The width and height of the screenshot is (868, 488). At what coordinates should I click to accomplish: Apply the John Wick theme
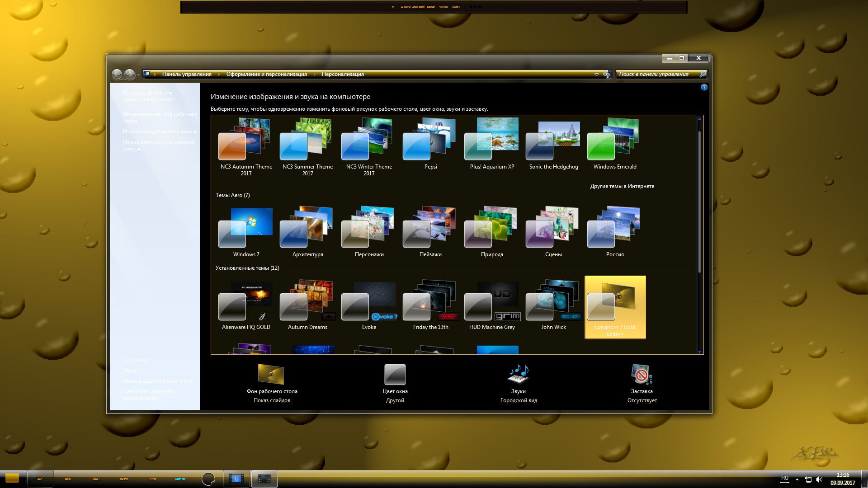[x=553, y=305]
